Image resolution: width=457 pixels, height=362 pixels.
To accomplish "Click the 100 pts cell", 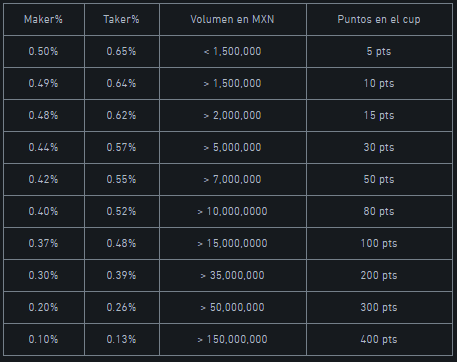I will (x=379, y=243).
